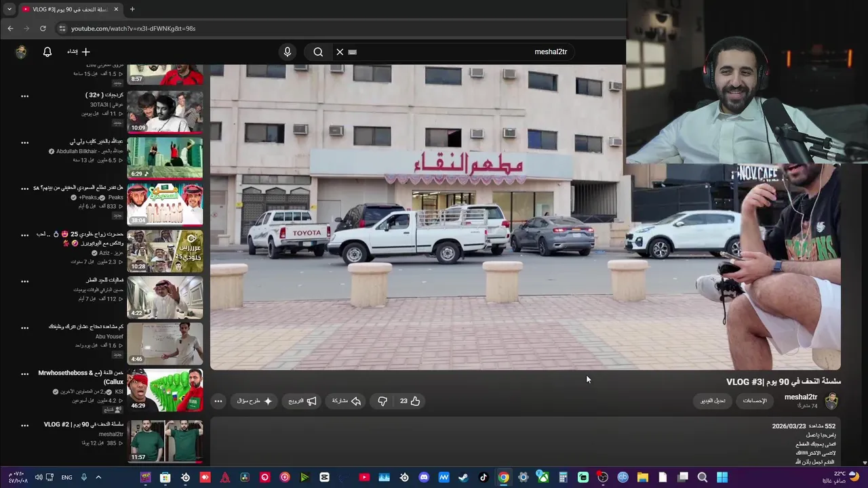Click the video player area

(x=526, y=217)
